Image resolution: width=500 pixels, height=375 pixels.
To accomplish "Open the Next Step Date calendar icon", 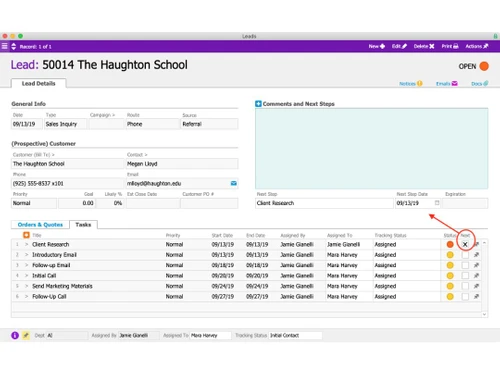I will pos(437,203).
